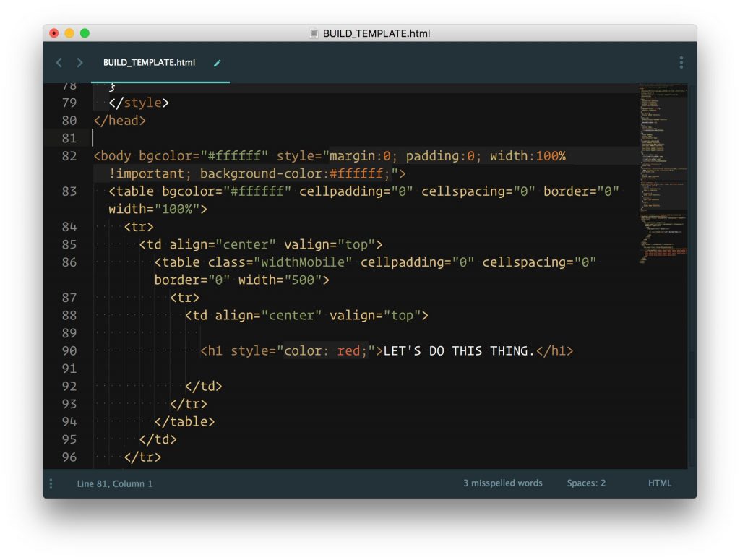Click the width="500" attribute

(280, 280)
